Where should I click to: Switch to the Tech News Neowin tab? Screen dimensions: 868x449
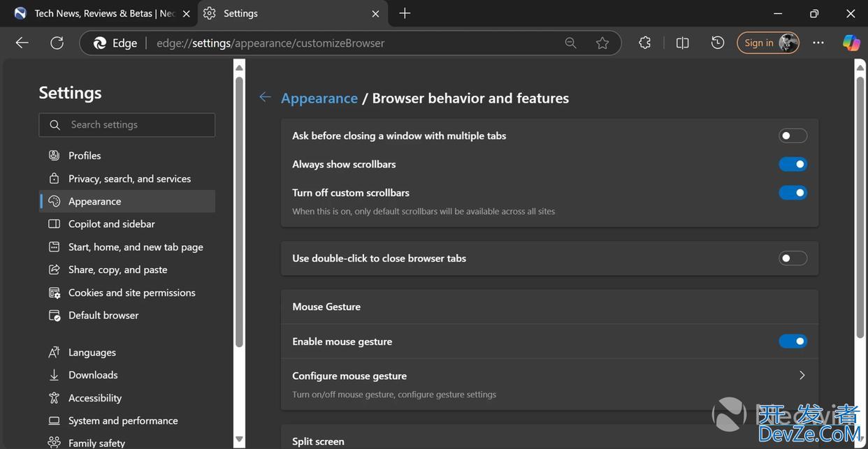[98, 13]
